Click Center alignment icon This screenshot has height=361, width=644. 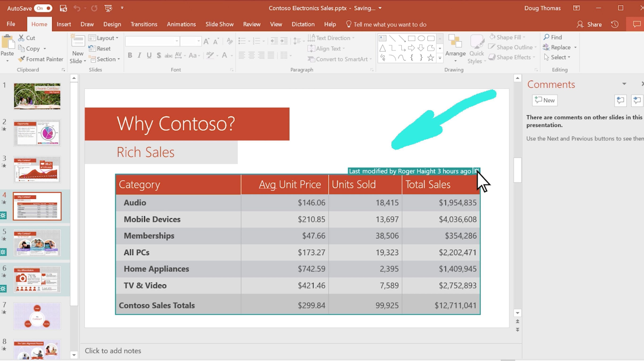pos(251,55)
